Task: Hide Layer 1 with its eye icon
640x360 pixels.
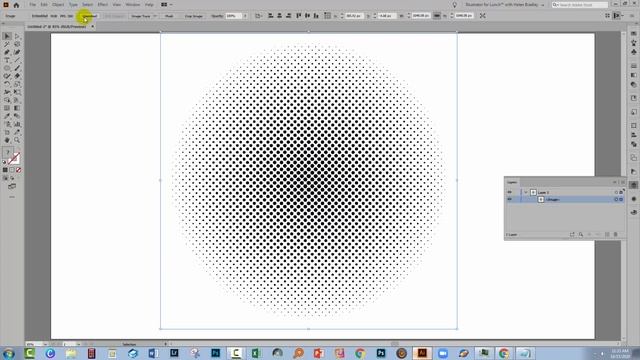Action: (509, 192)
